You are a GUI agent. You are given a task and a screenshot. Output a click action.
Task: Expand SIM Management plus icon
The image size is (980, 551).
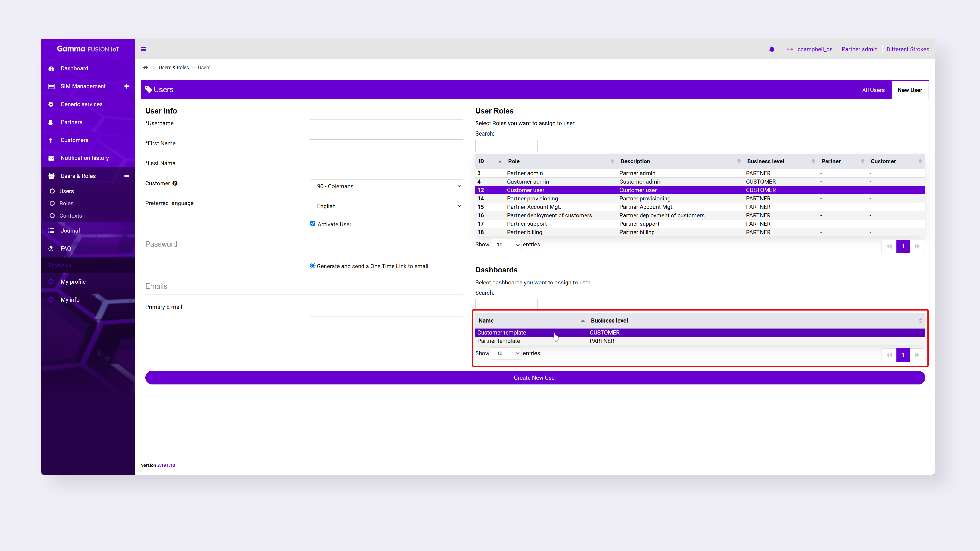127,86
